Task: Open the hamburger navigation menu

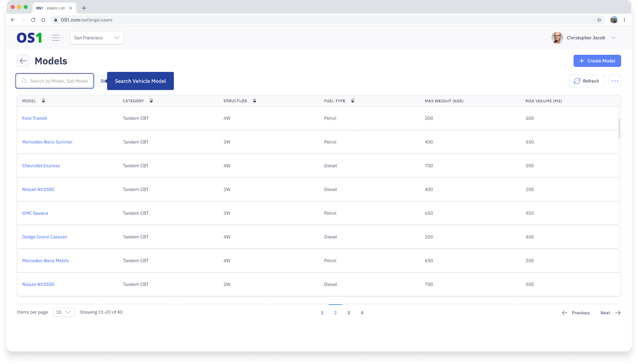Action: pos(55,38)
